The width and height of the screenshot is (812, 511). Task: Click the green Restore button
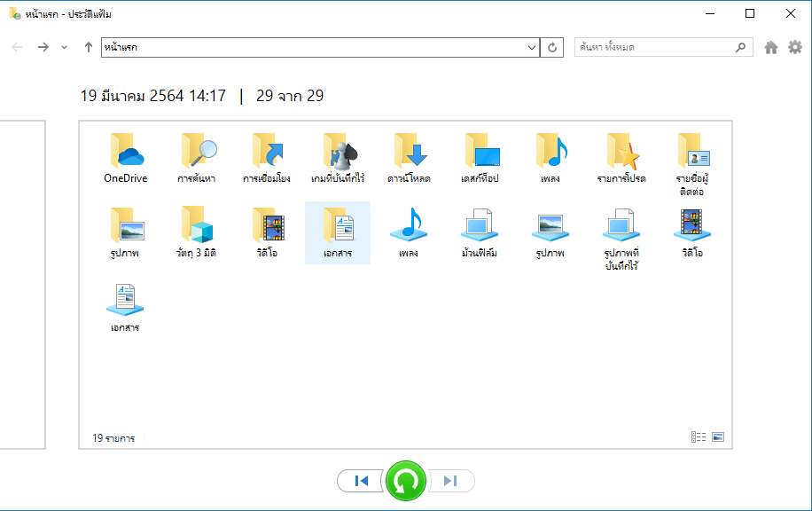click(x=406, y=481)
